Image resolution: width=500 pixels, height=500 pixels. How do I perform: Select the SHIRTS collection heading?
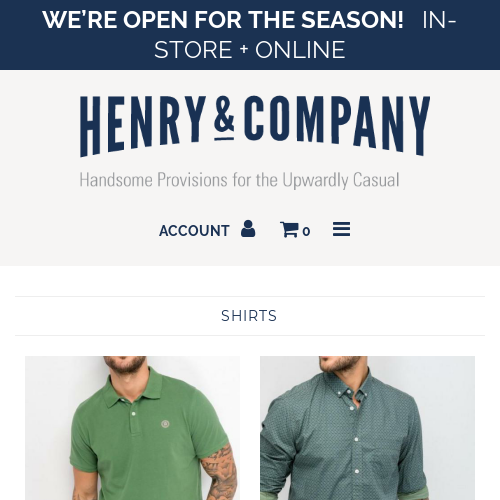click(x=249, y=316)
